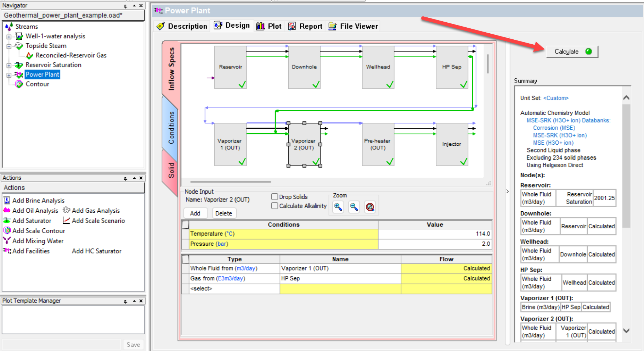Enable the Drop Solids checkbox

(x=275, y=196)
